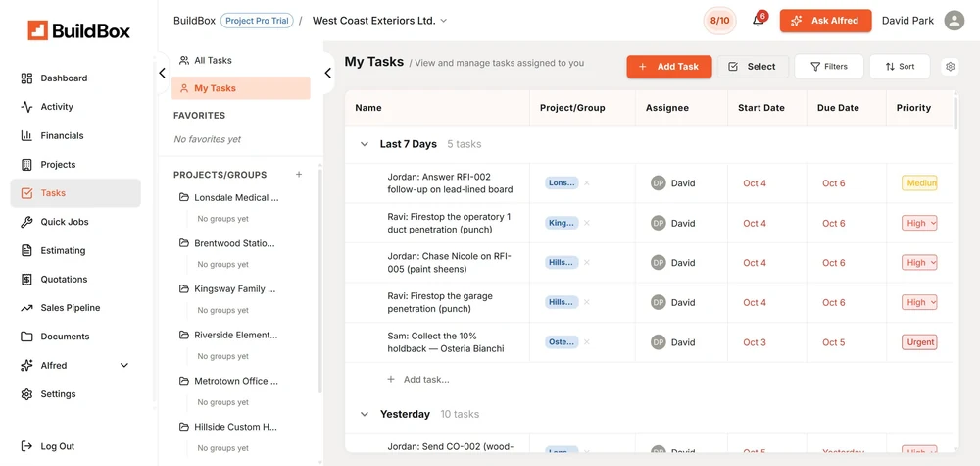Collapse the Yesterday task group
Screen dimensions: 980x466
click(364, 414)
